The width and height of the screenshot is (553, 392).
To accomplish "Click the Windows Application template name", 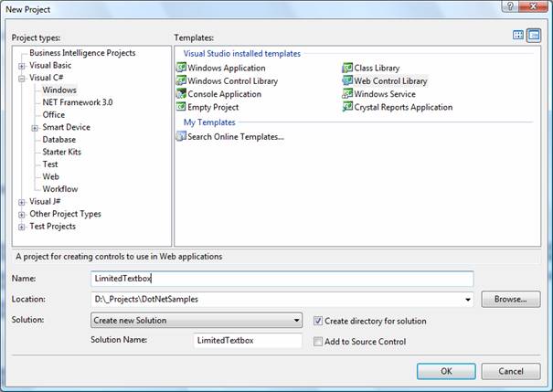I will click(x=227, y=68).
